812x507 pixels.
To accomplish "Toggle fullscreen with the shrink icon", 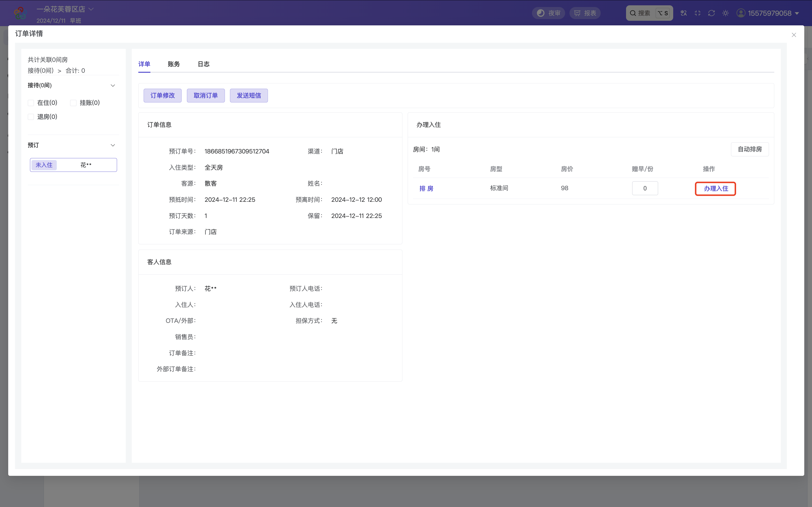I will click(x=698, y=13).
